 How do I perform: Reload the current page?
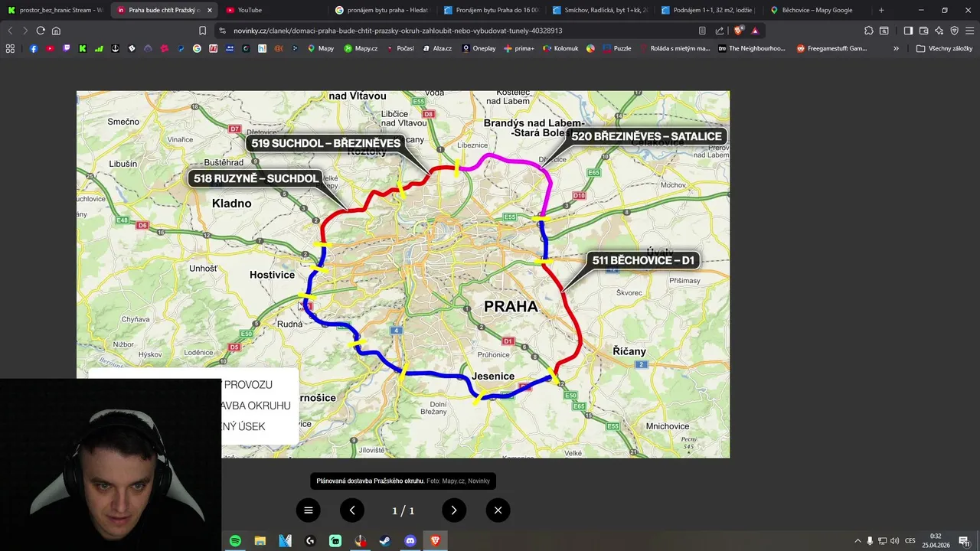[41, 31]
